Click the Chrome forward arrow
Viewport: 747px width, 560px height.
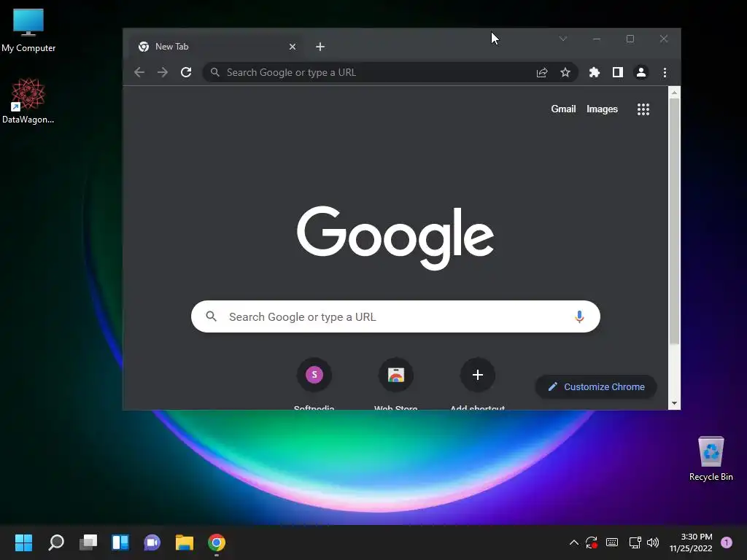point(163,72)
